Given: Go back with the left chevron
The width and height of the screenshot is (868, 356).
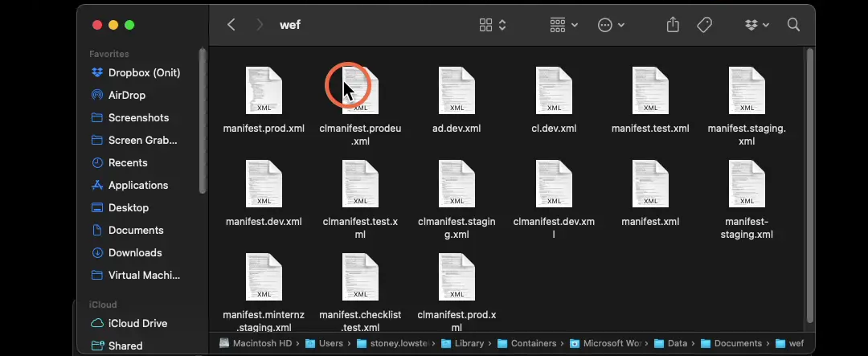Looking at the screenshot, I should [x=231, y=25].
